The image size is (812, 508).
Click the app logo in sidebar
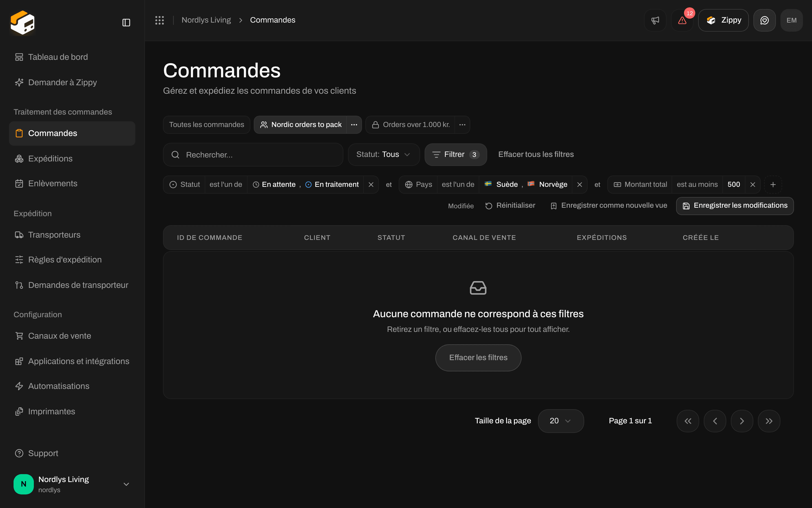23,23
